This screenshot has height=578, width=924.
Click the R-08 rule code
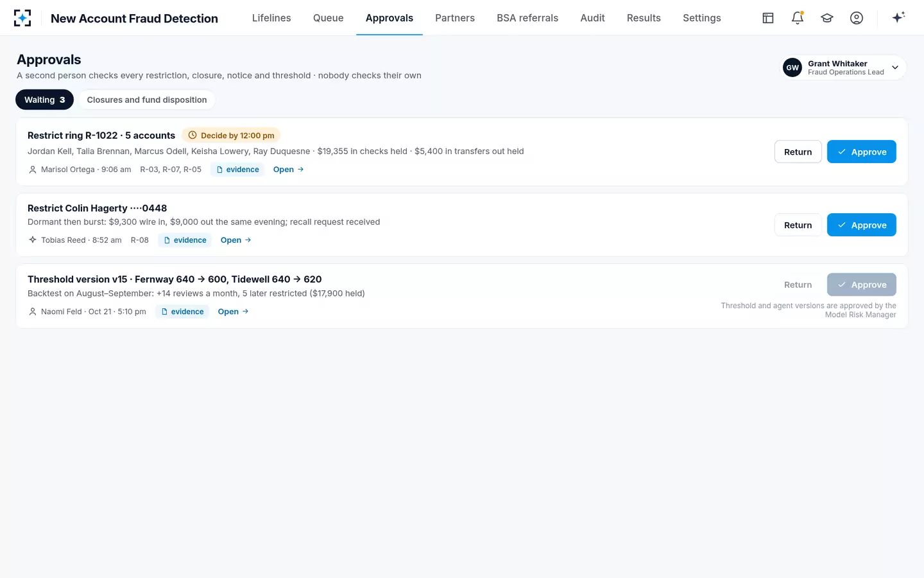[x=140, y=240]
